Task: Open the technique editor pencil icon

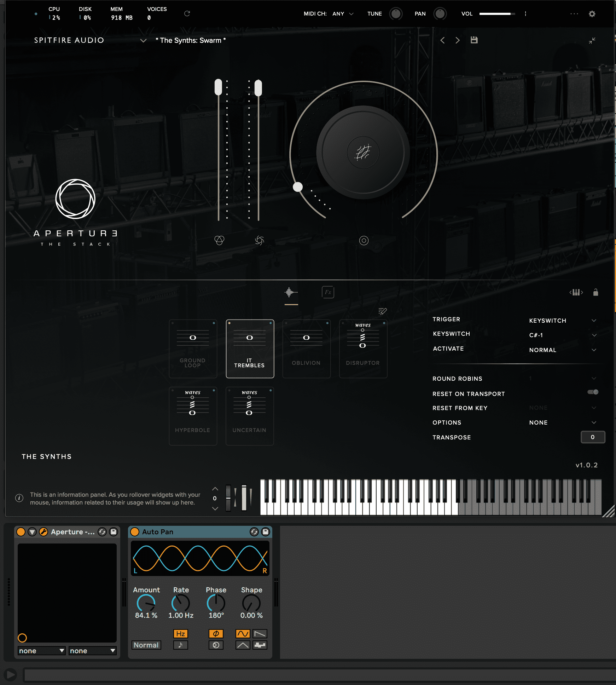Action: pos(383,311)
